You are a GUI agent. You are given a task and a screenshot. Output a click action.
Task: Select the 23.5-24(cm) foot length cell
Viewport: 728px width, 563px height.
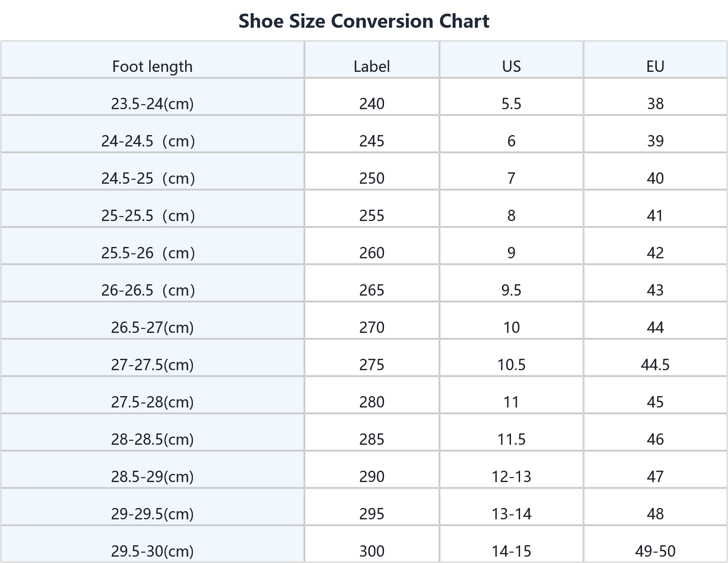click(152, 104)
